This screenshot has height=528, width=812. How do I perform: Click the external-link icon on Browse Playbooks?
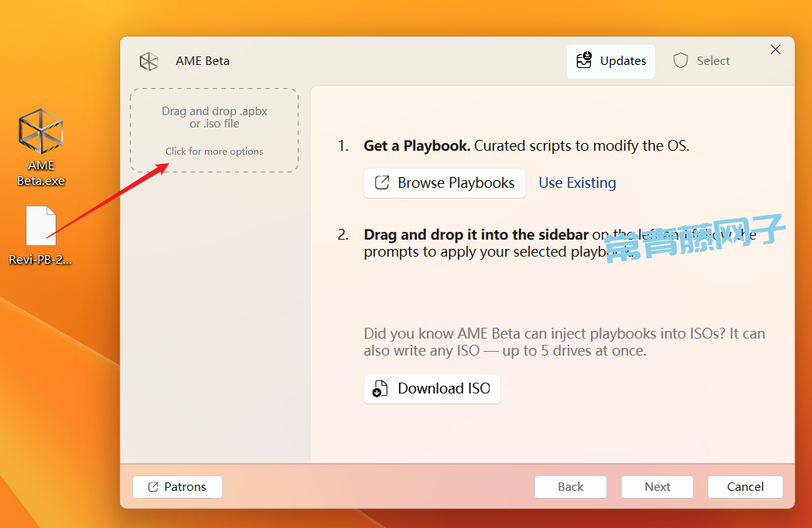[382, 183]
